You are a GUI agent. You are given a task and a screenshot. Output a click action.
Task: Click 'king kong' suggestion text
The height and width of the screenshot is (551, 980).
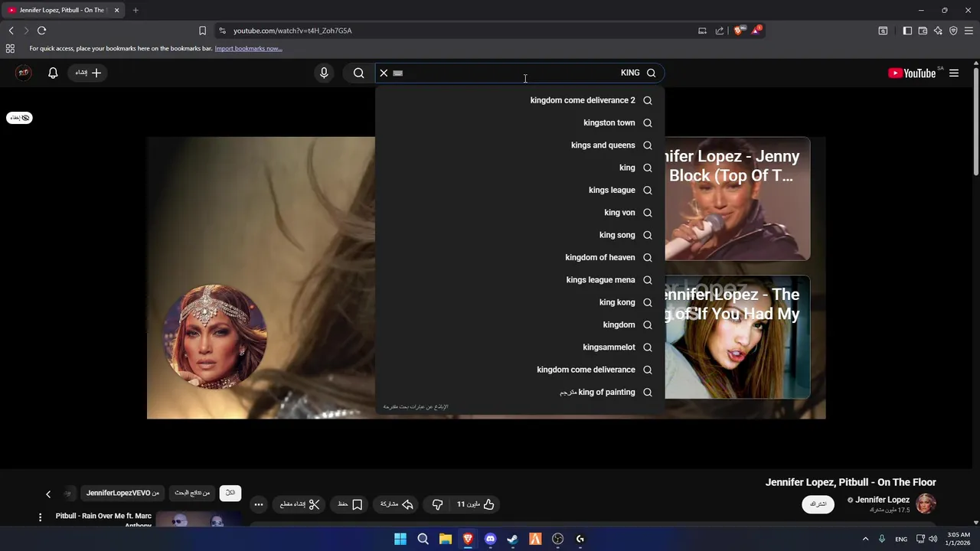(617, 302)
